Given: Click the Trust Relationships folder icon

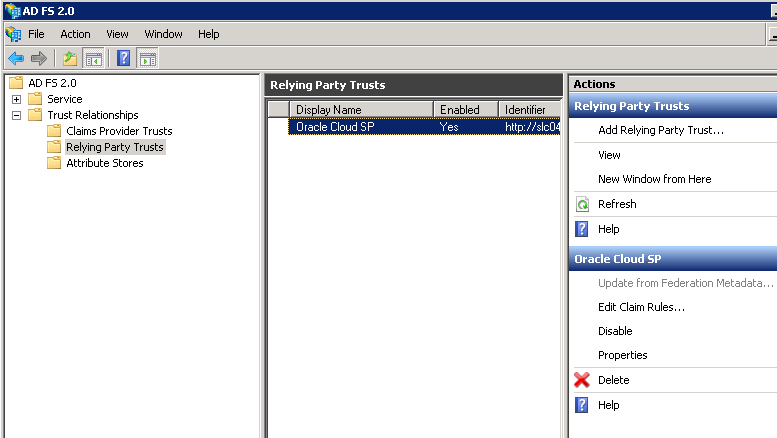Looking at the screenshot, I should pyautogui.click(x=35, y=114).
